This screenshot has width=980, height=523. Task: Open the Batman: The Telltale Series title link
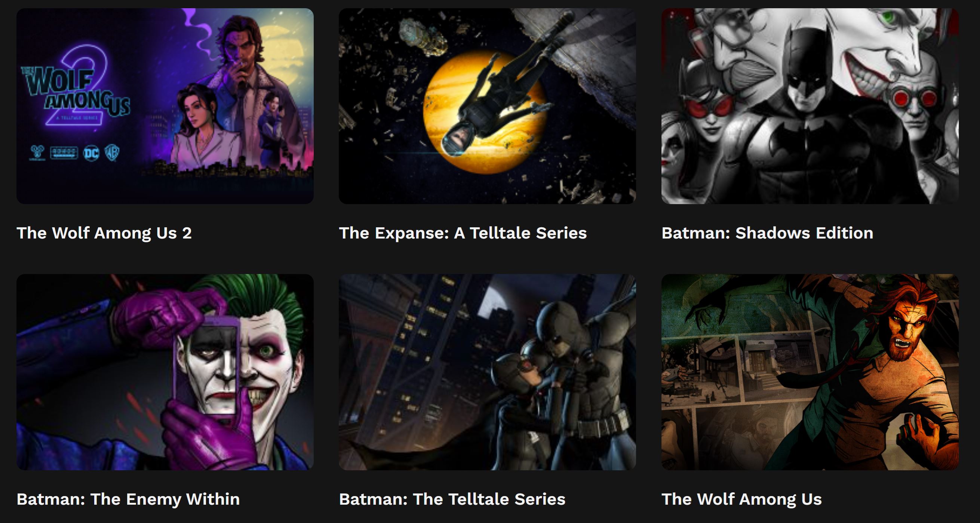coord(452,499)
